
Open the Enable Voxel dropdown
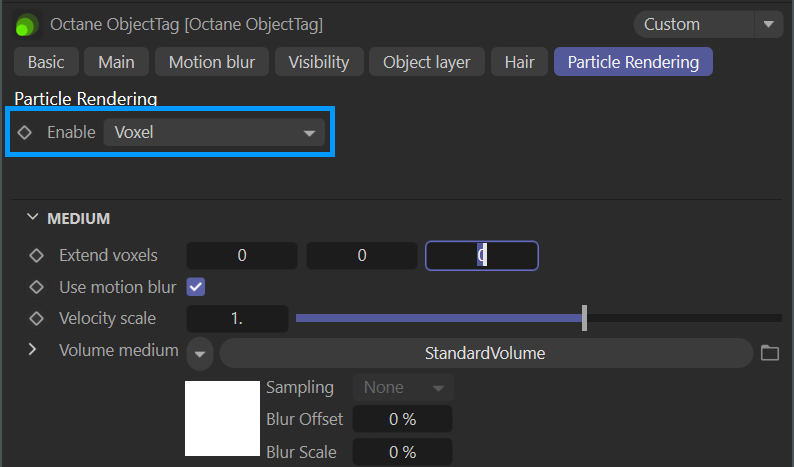(214, 133)
